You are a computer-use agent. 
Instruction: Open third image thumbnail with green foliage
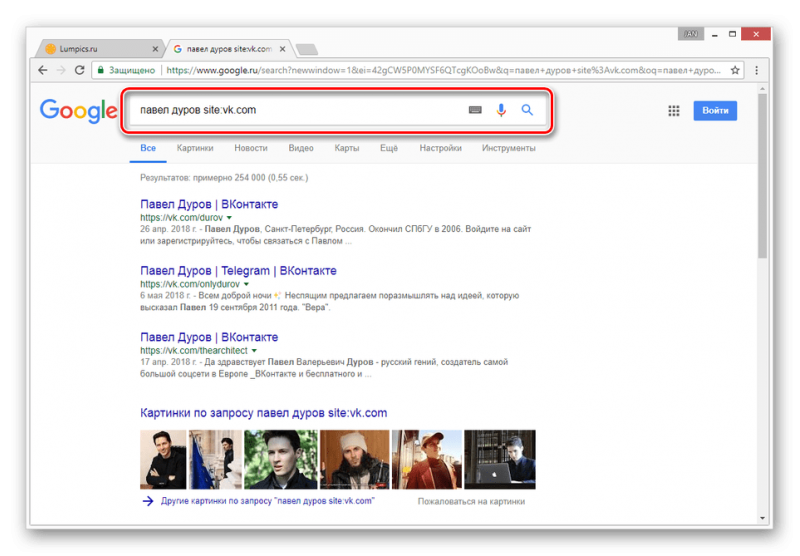281,460
